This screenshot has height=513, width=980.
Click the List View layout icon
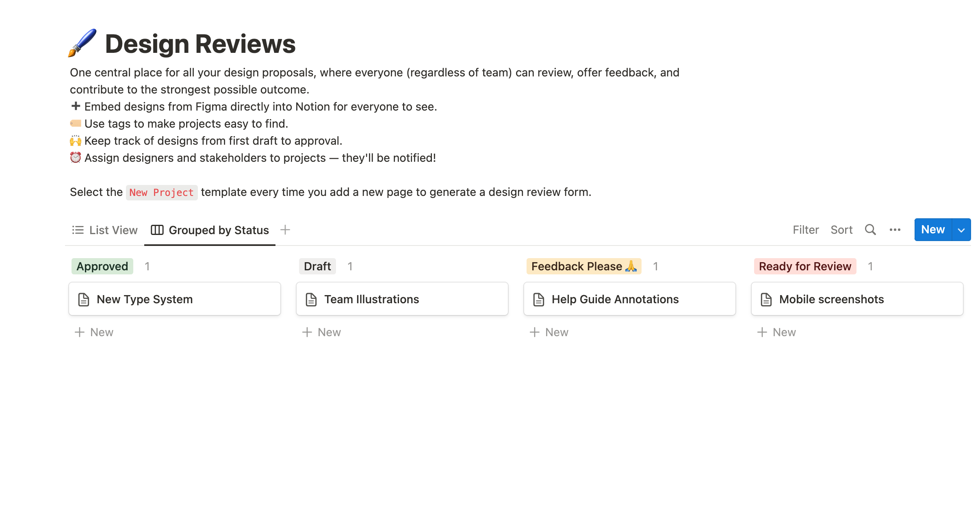pos(78,230)
